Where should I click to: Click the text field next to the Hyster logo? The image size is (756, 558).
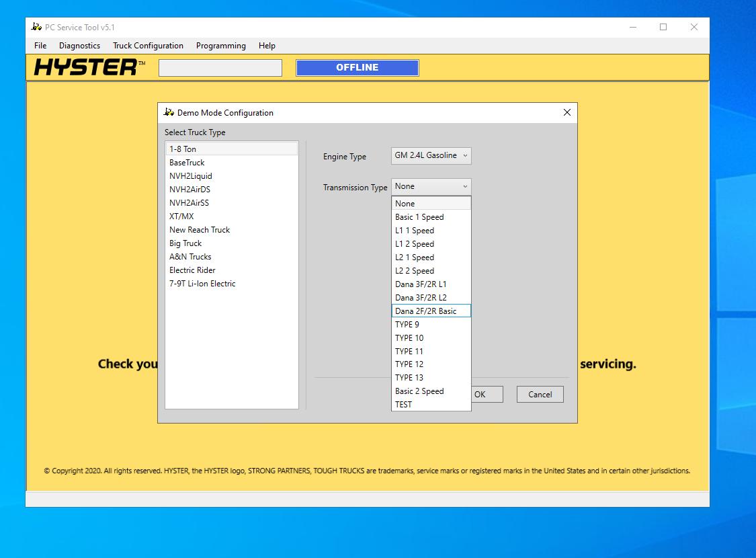(x=220, y=67)
